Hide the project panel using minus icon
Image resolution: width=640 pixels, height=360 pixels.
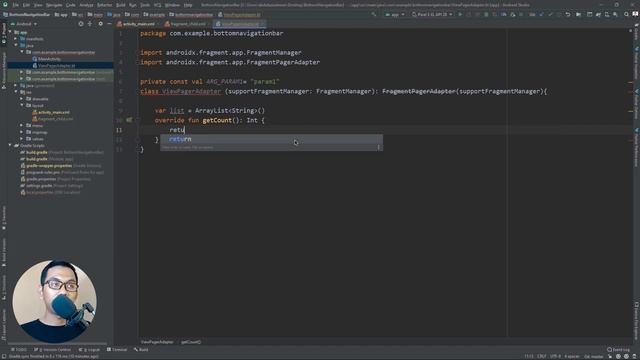pos(109,24)
